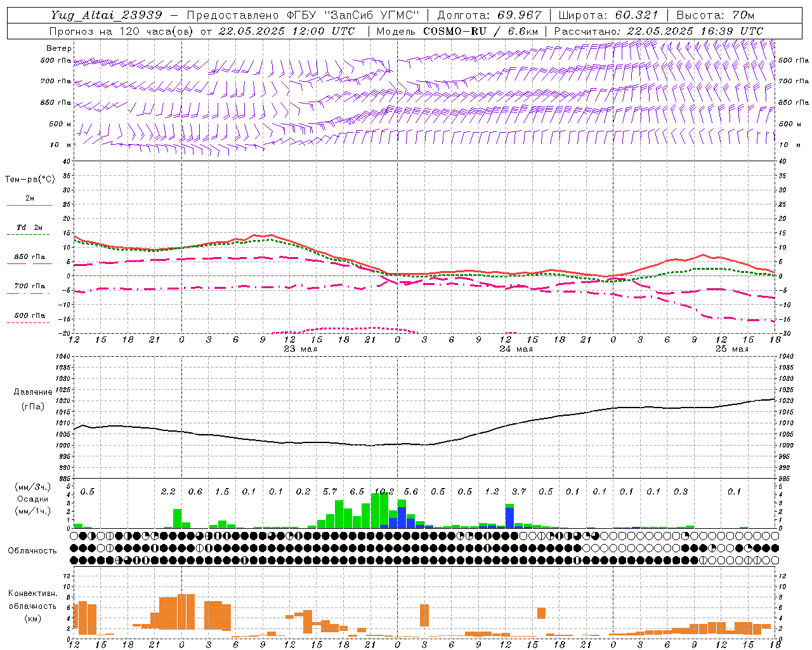Click the 1020 value on right pressure axis
Screen dimensions: 812x650
click(785, 401)
